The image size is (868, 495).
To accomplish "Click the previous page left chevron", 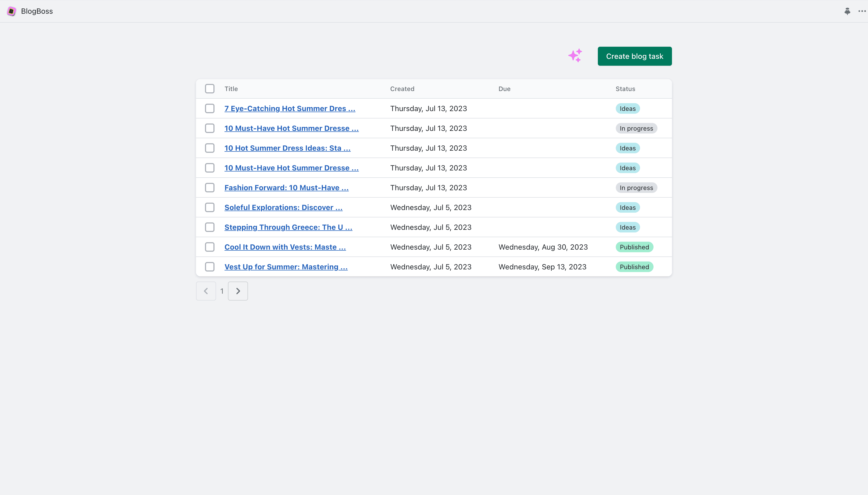I will coord(206,291).
